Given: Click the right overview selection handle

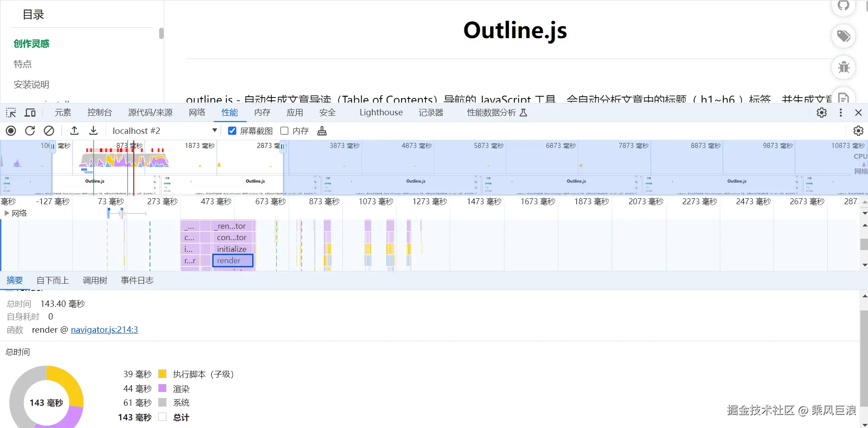Looking at the screenshot, I should (x=283, y=146).
